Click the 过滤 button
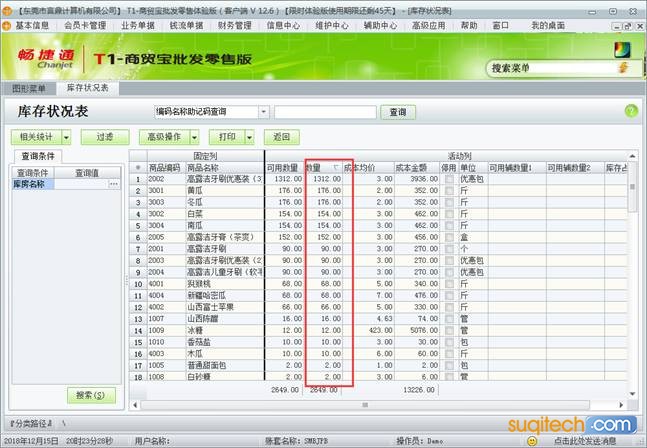The height and width of the screenshot is (448, 647). 105,137
